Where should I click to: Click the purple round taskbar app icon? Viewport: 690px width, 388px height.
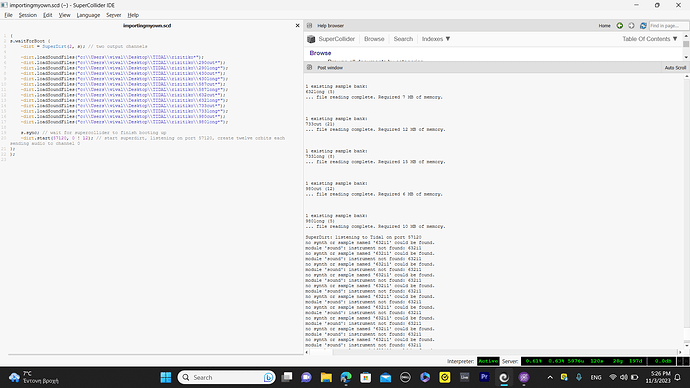pos(524,377)
